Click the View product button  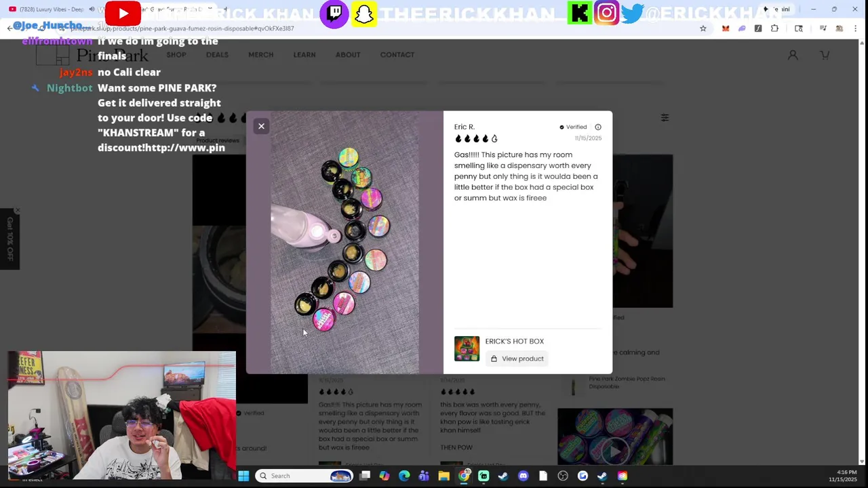tap(517, 359)
